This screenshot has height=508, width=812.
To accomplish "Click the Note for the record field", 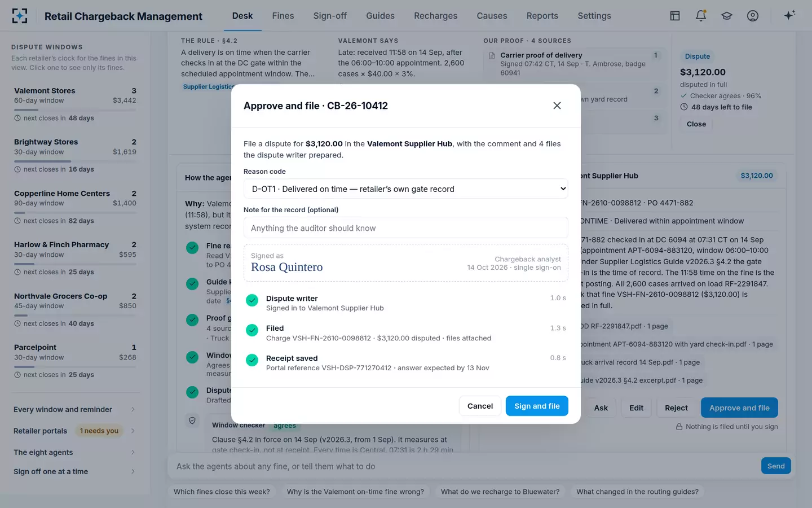I will click(x=406, y=228).
